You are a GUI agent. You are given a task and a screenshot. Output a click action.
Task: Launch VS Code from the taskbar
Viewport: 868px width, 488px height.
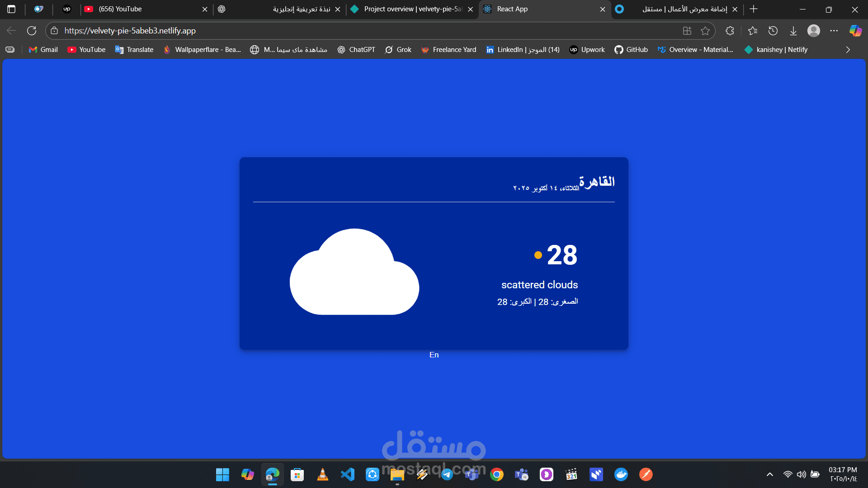(347, 474)
